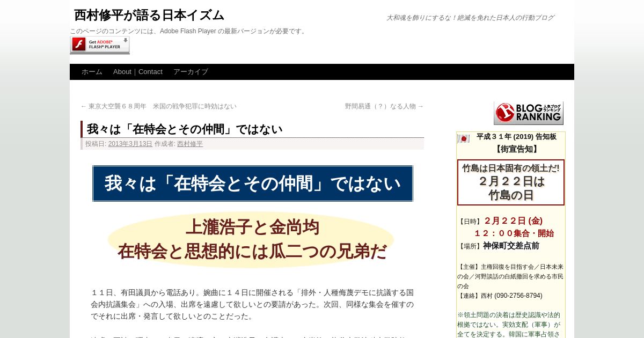Click the post heading 我々は「在特会とその仲間」ではない

[185, 129]
